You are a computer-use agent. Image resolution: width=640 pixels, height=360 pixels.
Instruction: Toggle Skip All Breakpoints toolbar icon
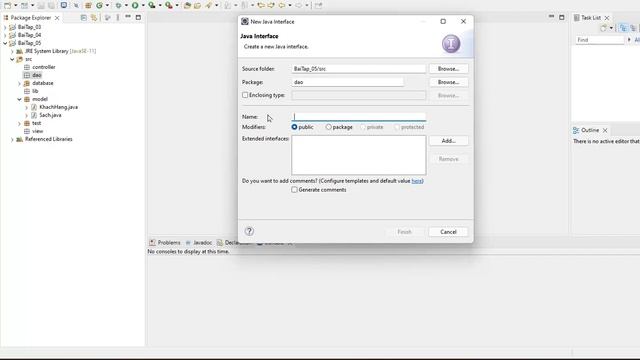76,5
